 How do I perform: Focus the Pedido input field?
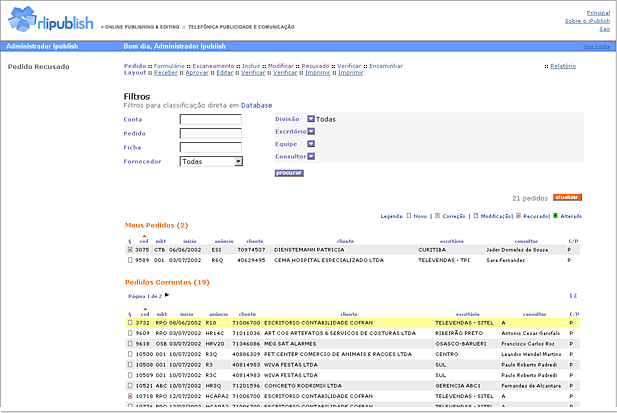pyautogui.click(x=211, y=133)
